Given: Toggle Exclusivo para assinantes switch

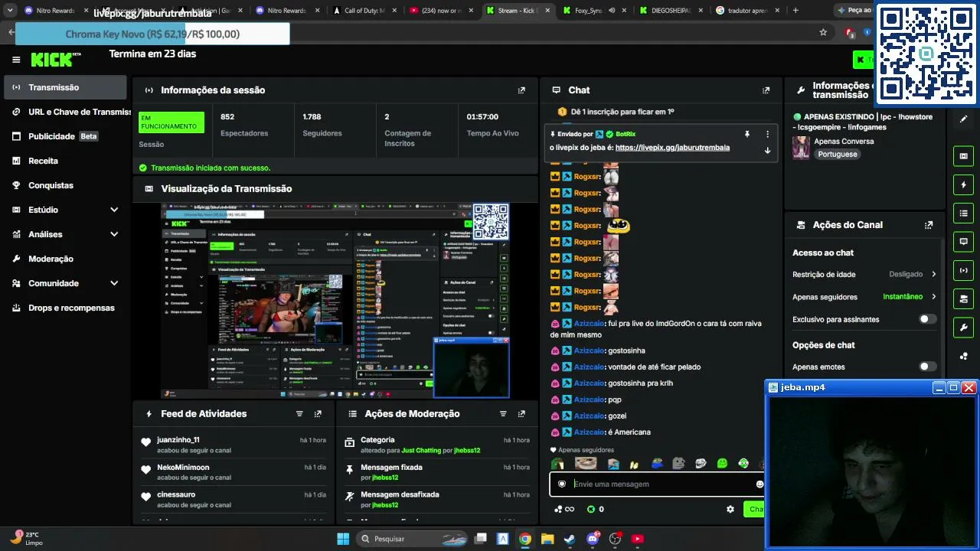Looking at the screenshot, I should 927,319.
